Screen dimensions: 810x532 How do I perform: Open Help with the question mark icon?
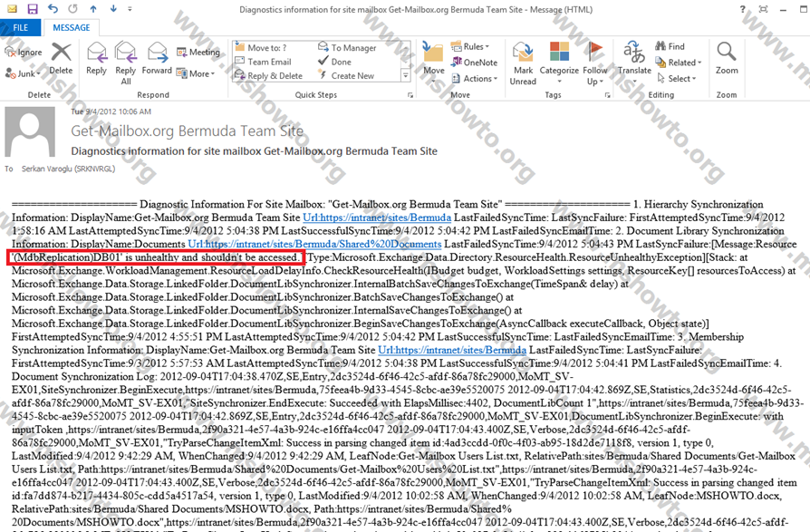click(x=743, y=9)
